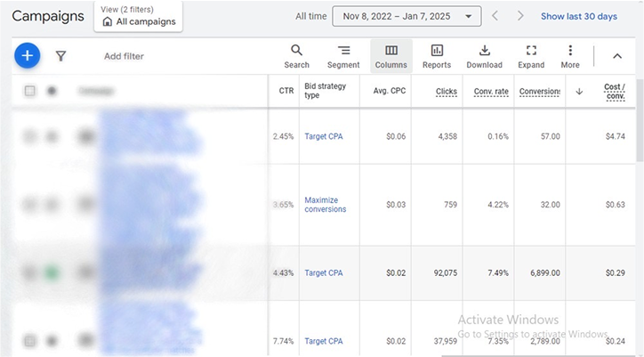Sort by the Cost / conv. column header
The height and width of the screenshot is (357, 644).
[x=614, y=91]
